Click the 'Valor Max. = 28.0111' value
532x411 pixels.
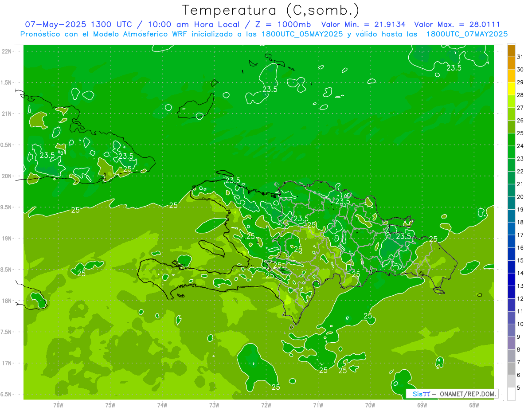point(457,24)
